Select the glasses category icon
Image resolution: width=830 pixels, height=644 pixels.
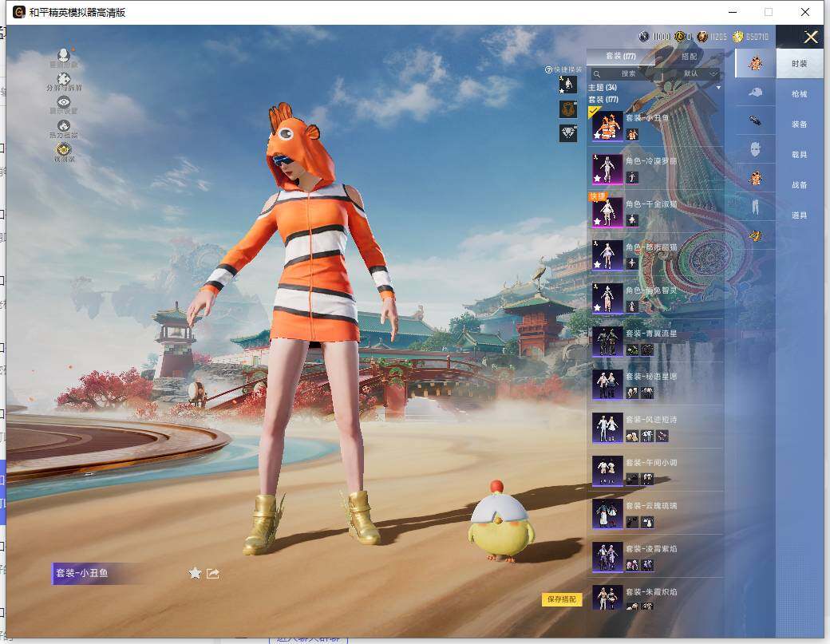coord(755,121)
